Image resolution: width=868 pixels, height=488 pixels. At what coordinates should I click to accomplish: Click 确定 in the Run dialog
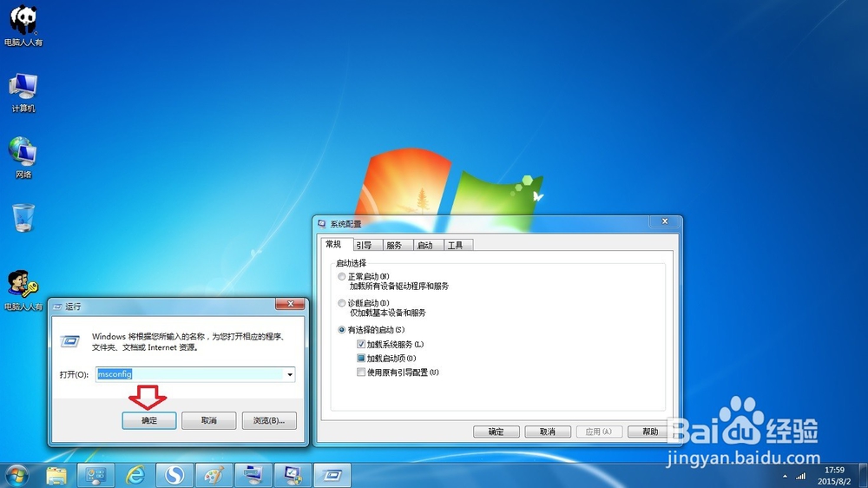[x=149, y=420]
